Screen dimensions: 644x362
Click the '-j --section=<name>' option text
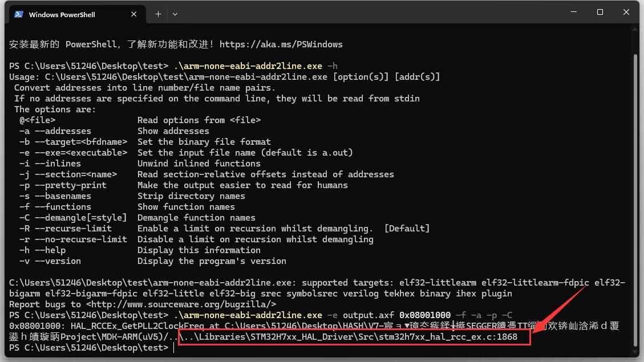point(68,174)
